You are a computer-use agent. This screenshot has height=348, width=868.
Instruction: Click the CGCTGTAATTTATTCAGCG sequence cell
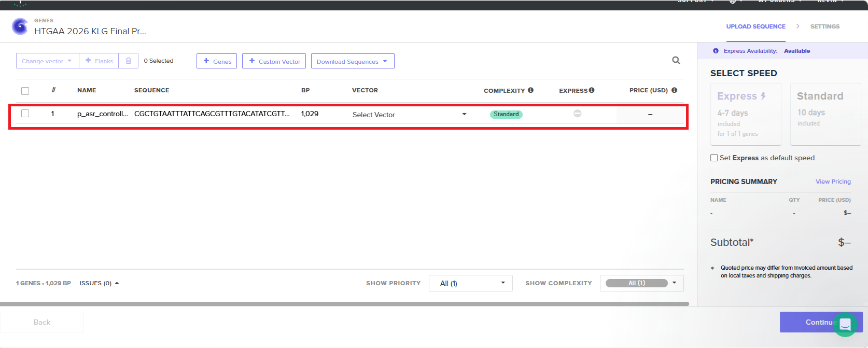pos(212,114)
